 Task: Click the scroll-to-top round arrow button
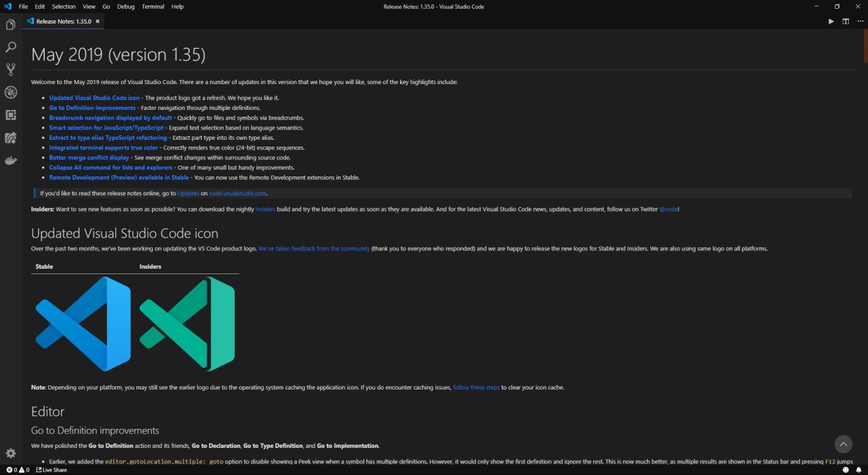pyautogui.click(x=843, y=444)
